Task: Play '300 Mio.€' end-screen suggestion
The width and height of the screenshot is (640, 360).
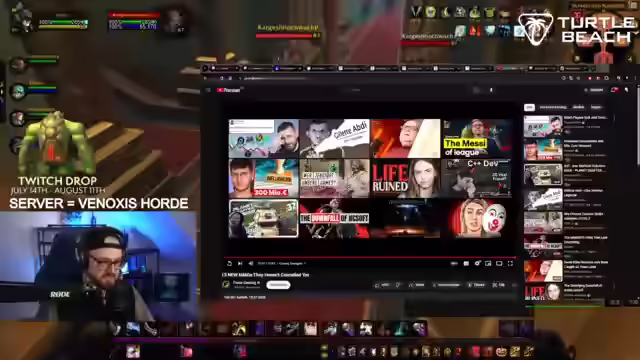Action: 264,178
